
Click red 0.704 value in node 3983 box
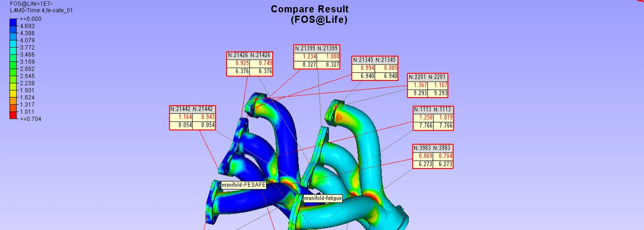point(446,156)
